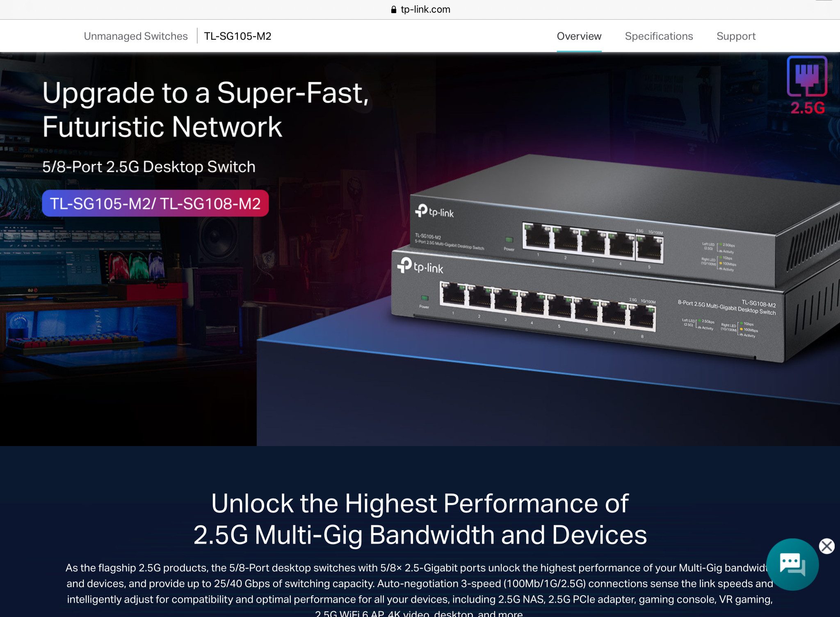840x617 pixels.
Task: Click the tp-link.com address bar
Action: pos(420,9)
